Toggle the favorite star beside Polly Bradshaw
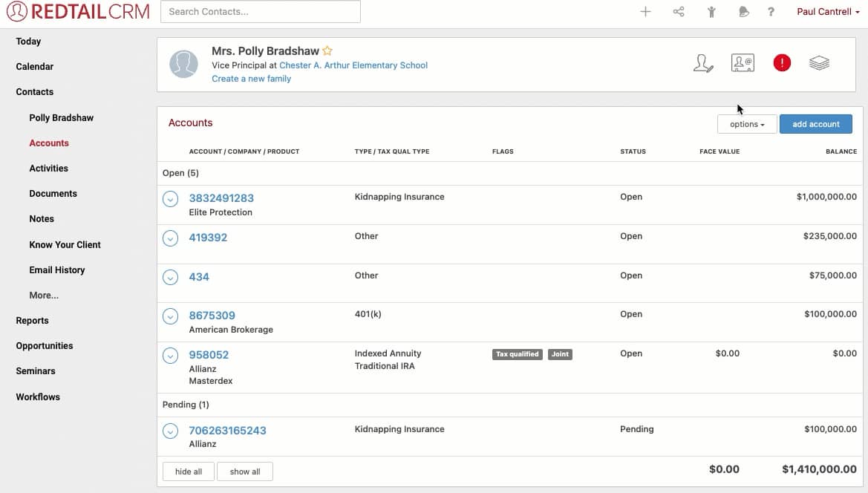Image resolution: width=868 pixels, height=493 pixels. click(x=327, y=51)
